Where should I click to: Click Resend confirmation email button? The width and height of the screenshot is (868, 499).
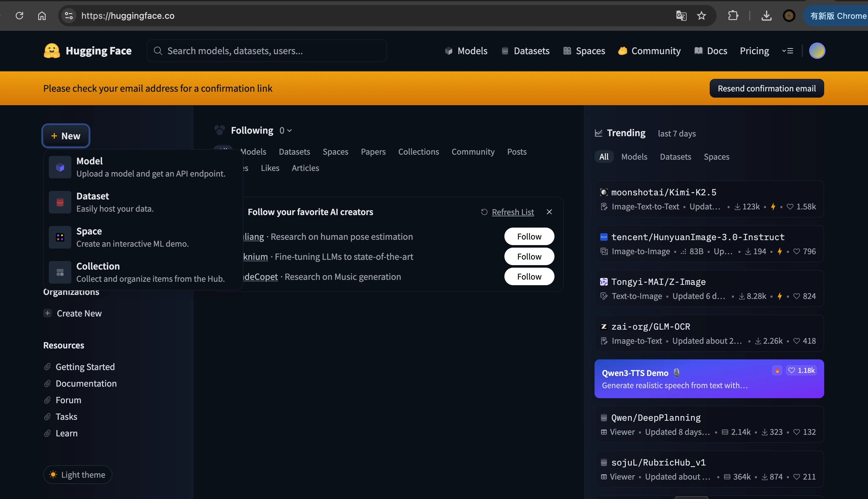point(766,88)
